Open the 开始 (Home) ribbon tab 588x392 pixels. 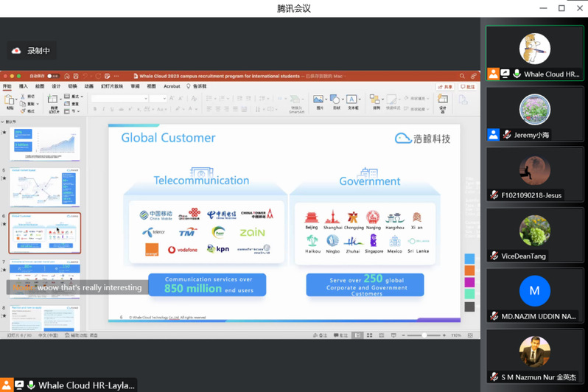7,86
